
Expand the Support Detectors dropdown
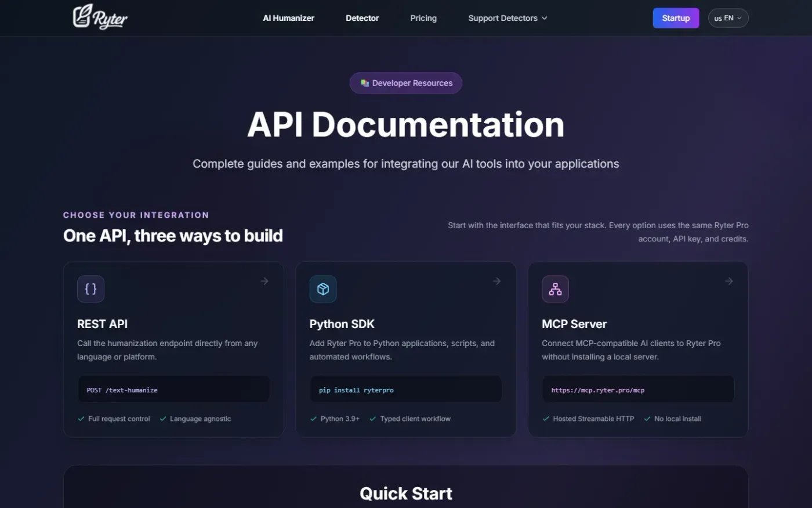coord(507,18)
